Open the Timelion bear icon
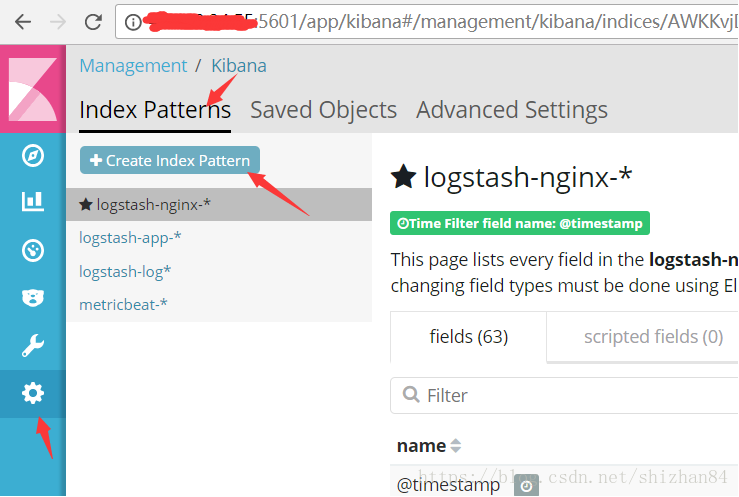The image size is (739, 497). click(x=33, y=298)
